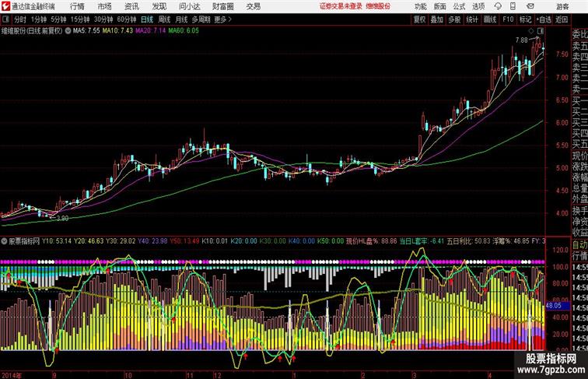The width and height of the screenshot is (588, 379).
Task: Open the 选项 menu
Action: click(478, 6)
